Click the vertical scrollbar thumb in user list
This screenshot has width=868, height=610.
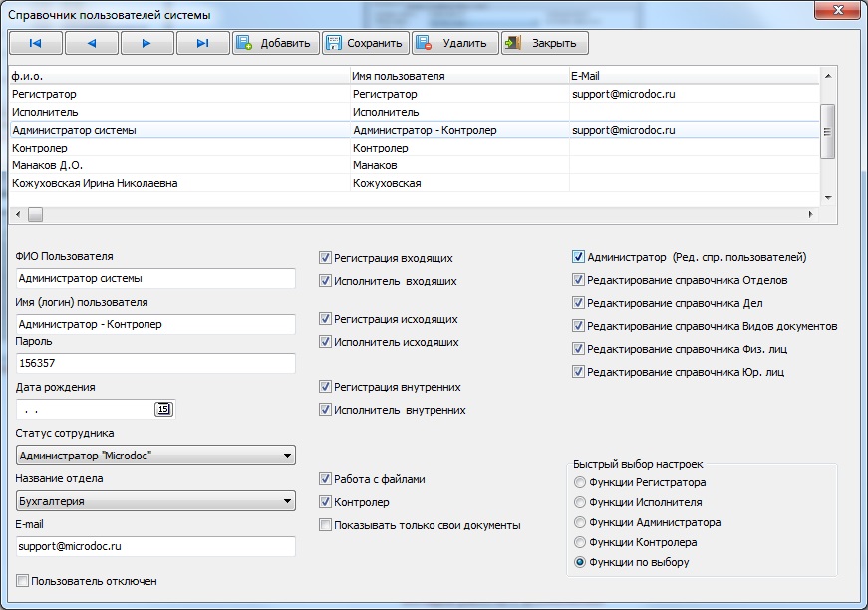point(828,132)
